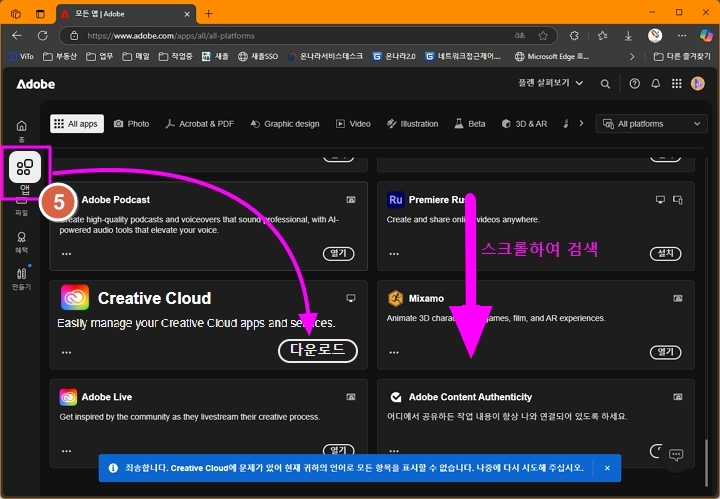Select the Video category tab

tap(353, 124)
